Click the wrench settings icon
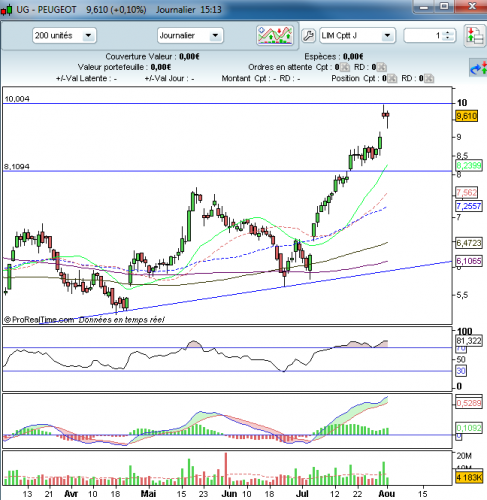The width and height of the screenshot is (487, 500). (309, 36)
